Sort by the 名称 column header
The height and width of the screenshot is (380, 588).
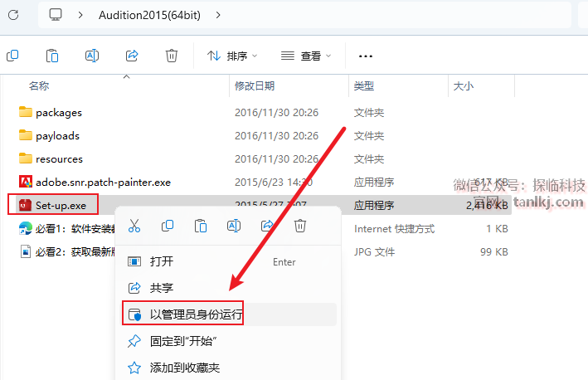[39, 86]
